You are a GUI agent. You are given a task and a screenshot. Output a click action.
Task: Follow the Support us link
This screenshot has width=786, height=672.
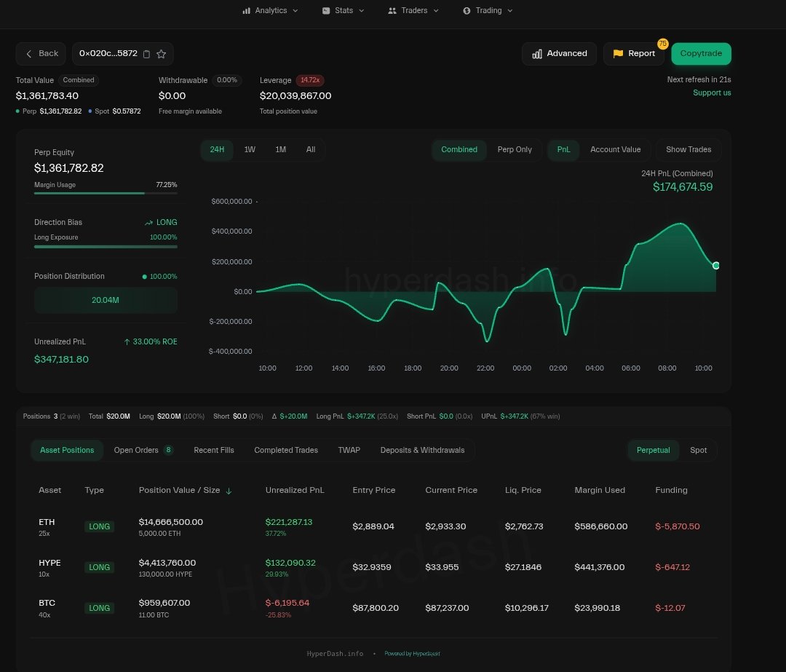pos(712,93)
